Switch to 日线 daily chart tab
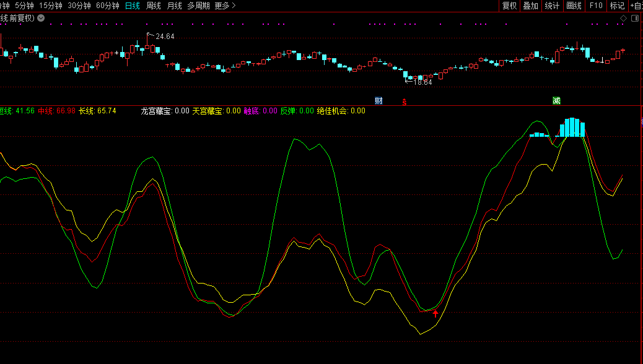 (x=132, y=6)
